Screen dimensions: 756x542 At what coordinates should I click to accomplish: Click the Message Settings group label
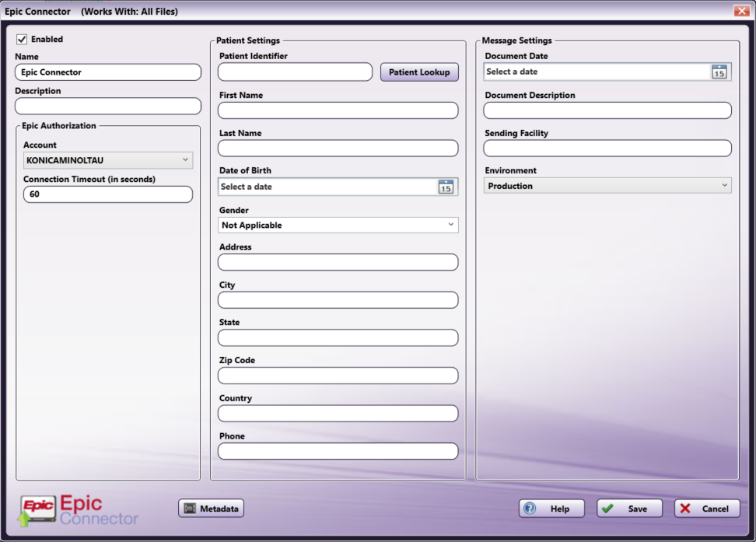coord(517,40)
